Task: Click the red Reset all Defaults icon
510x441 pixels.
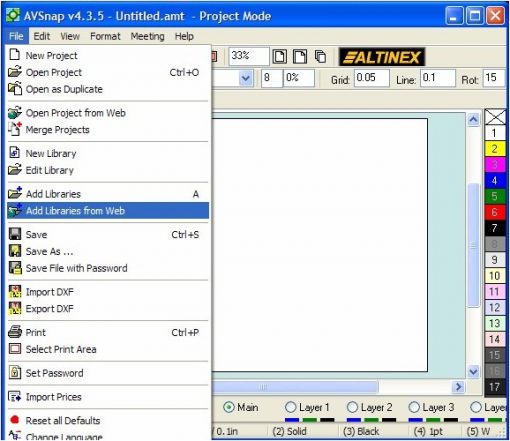Action: pyautogui.click(x=14, y=420)
